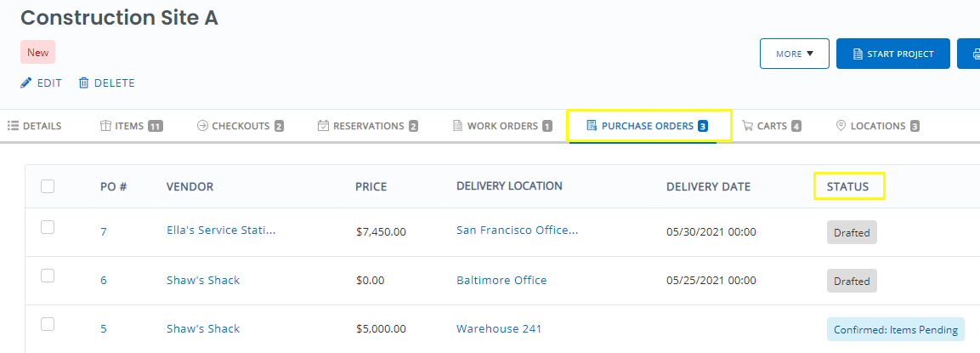Screen dimensions: 980x353
Task: Click the Construction Site A title
Action: pyautogui.click(x=119, y=17)
